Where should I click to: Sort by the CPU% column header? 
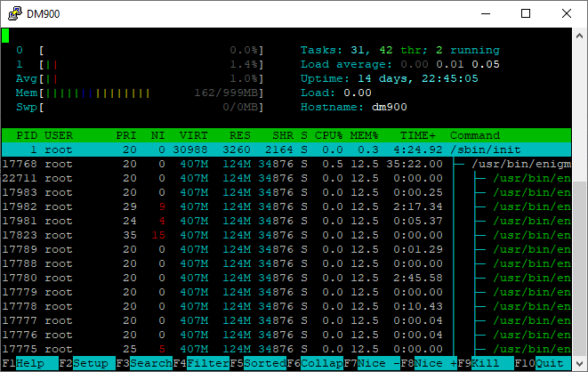[328, 134]
